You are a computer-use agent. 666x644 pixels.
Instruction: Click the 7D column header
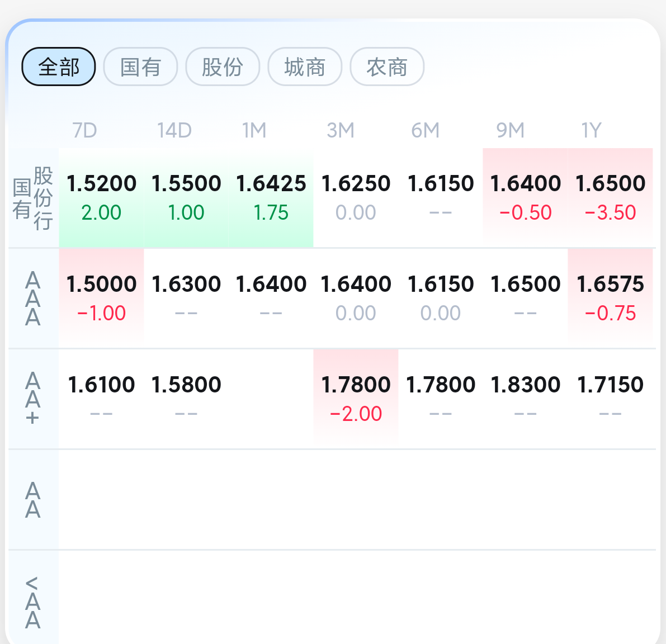click(84, 131)
